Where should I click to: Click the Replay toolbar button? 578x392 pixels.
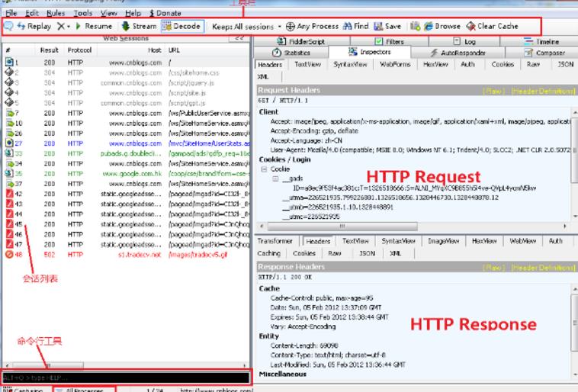[x=35, y=26]
